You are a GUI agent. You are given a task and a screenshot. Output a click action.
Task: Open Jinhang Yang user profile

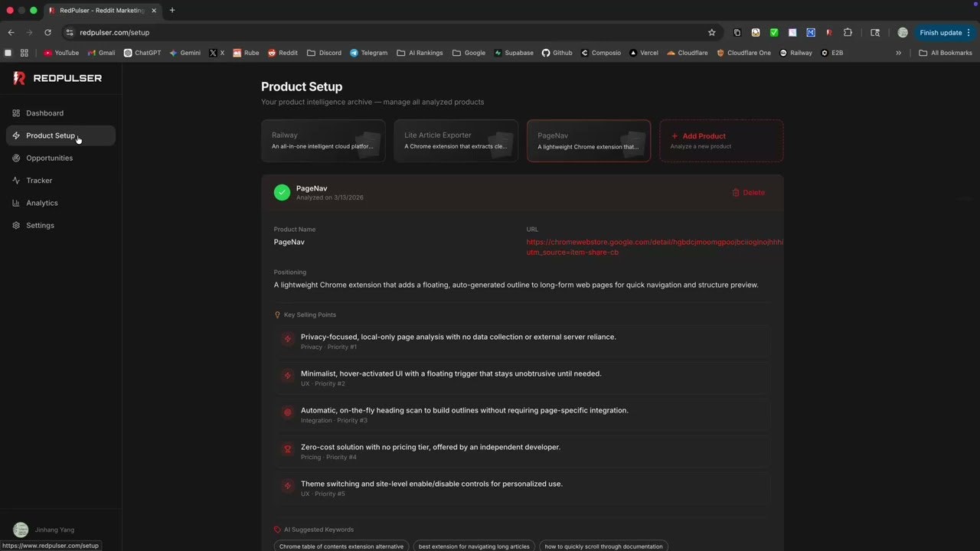pyautogui.click(x=44, y=530)
